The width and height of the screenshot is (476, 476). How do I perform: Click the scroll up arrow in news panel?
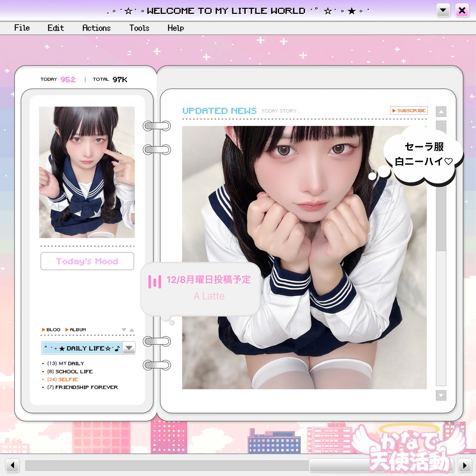click(441, 112)
